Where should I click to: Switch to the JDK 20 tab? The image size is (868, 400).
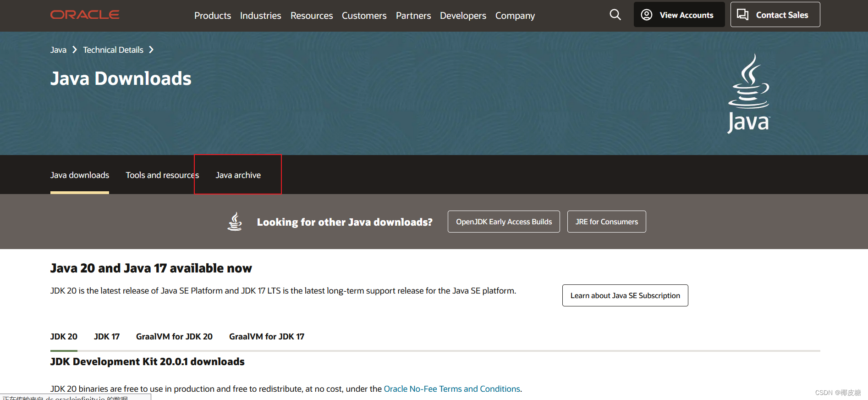(64, 337)
